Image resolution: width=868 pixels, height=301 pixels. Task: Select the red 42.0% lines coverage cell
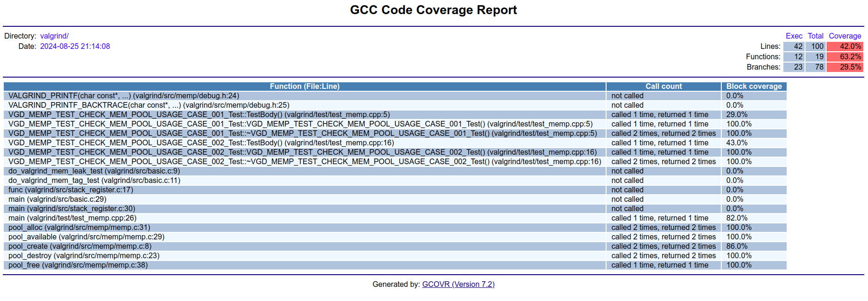pyautogui.click(x=844, y=46)
